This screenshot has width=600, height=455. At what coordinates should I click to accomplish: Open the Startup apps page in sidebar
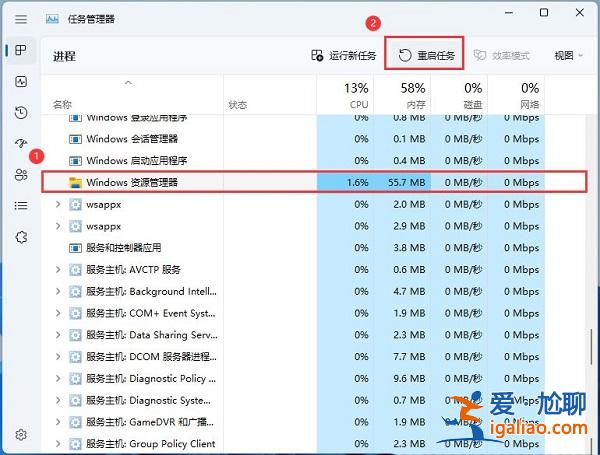[x=21, y=144]
